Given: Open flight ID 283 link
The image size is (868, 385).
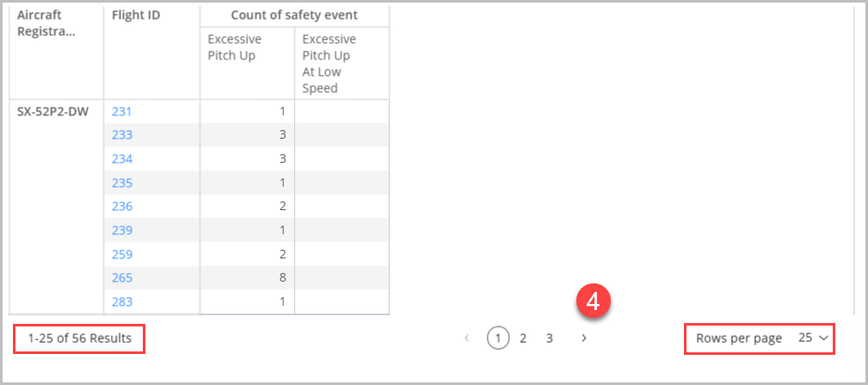Looking at the screenshot, I should [x=122, y=302].
